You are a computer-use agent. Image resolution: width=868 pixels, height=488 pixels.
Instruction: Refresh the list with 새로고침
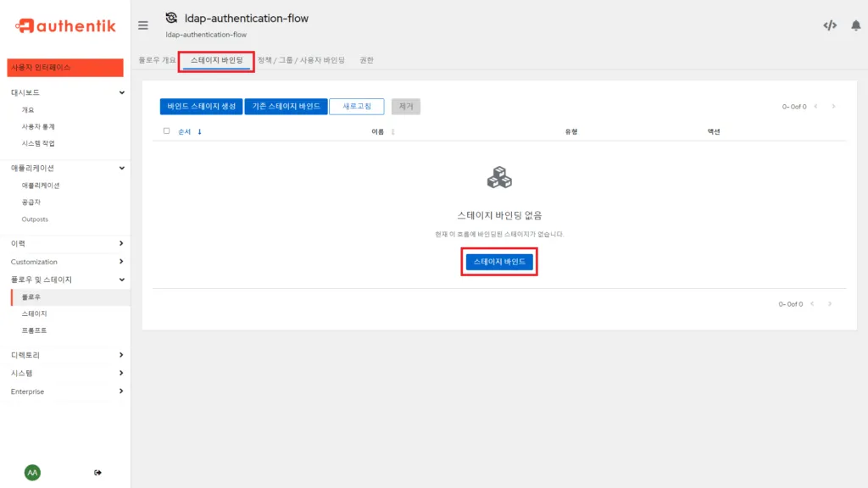356,107
